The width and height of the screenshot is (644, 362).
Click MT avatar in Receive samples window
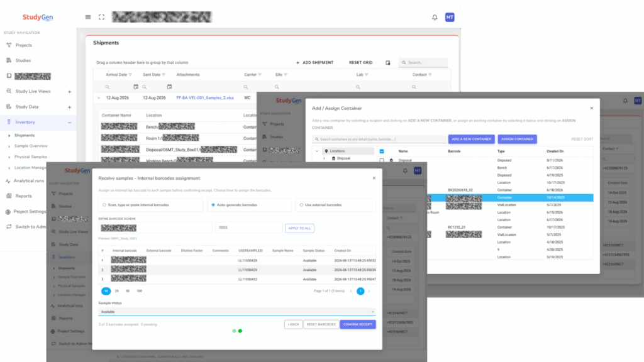[x=418, y=171]
